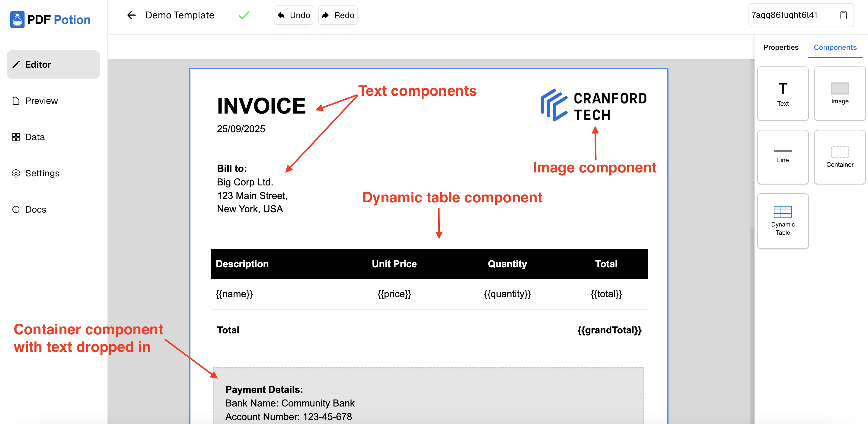Screen dimensions: 868x424
Task: Undo the last change
Action: pyautogui.click(x=293, y=15)
